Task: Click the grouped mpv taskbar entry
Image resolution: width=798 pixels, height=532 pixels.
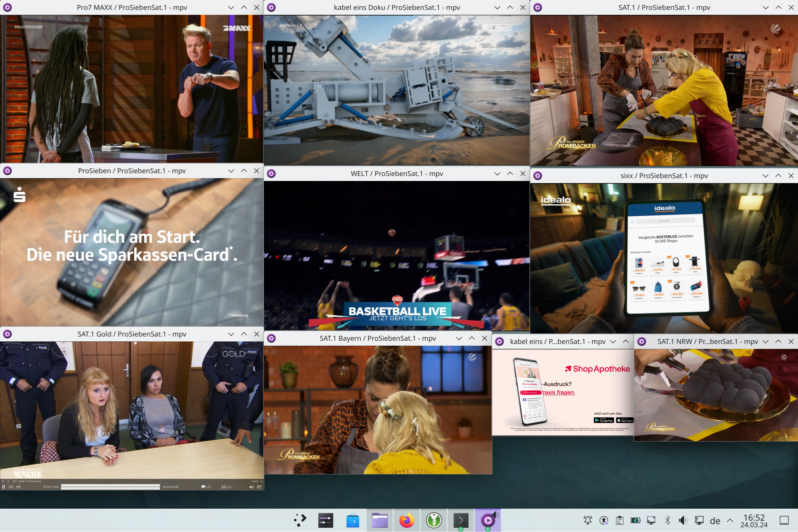Action: 488,520
